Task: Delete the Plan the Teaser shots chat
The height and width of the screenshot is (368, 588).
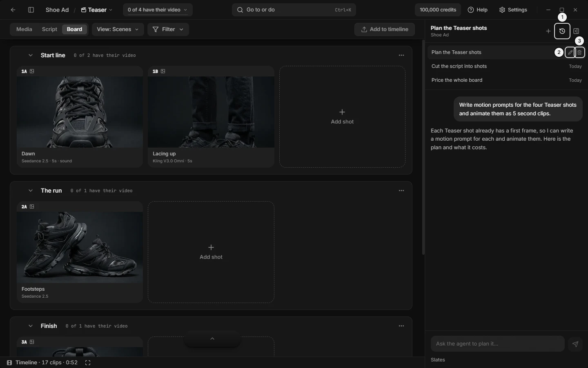Action: [579, 52]
